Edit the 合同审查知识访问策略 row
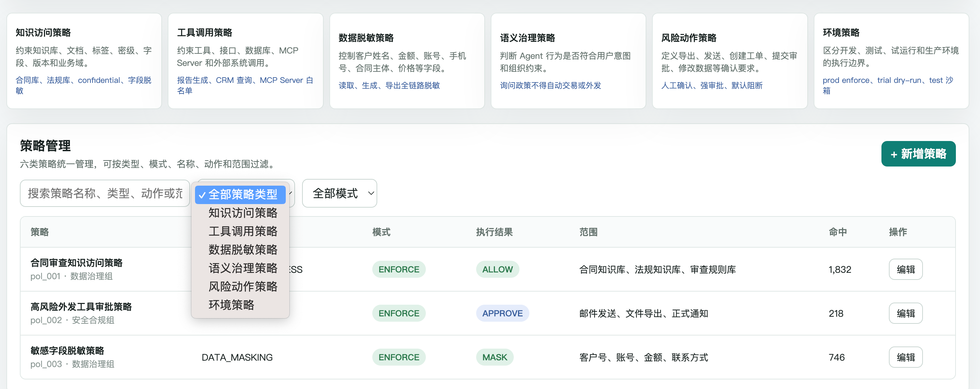The height and width of the screenshot is (389, 980). (x=906, y=269)
